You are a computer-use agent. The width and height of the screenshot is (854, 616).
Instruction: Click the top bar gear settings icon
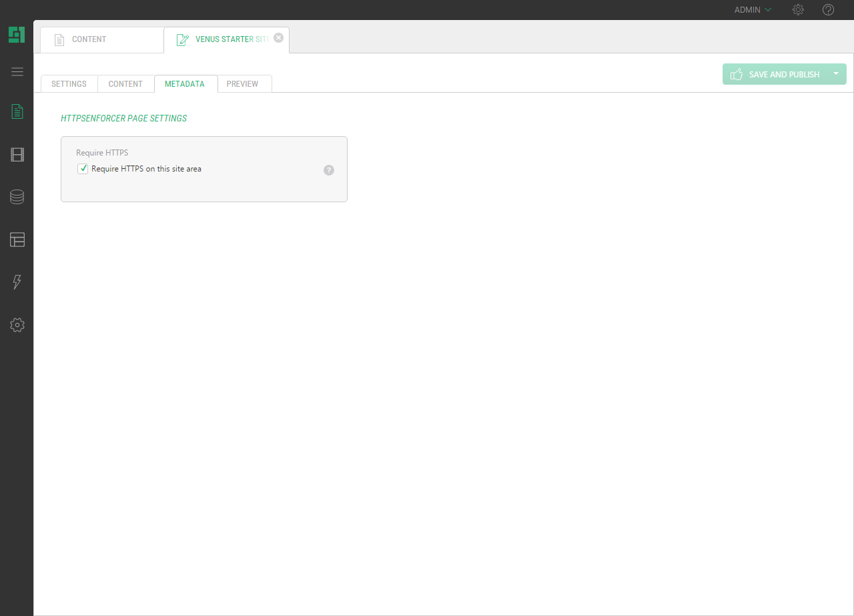click(x=798, y=10)
